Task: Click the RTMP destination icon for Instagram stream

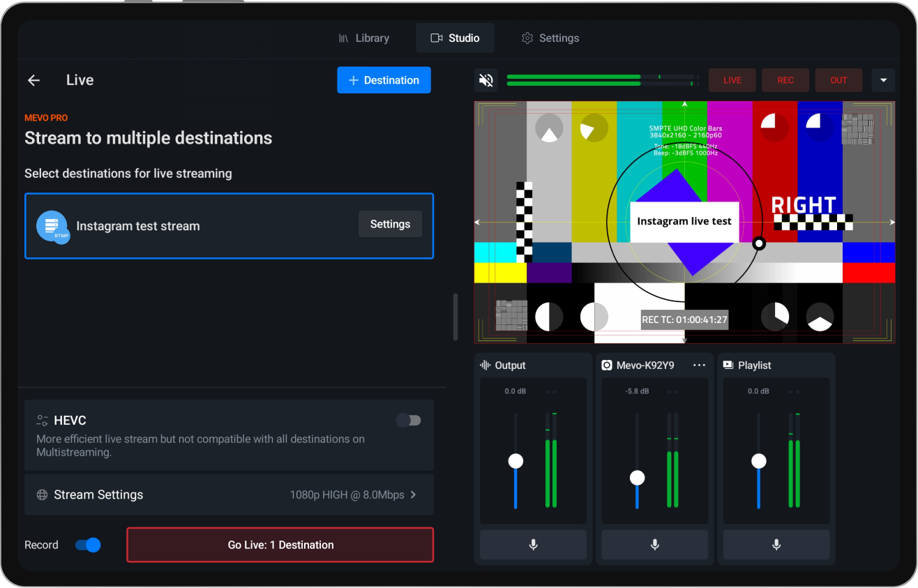Action: tap(52, 226)
